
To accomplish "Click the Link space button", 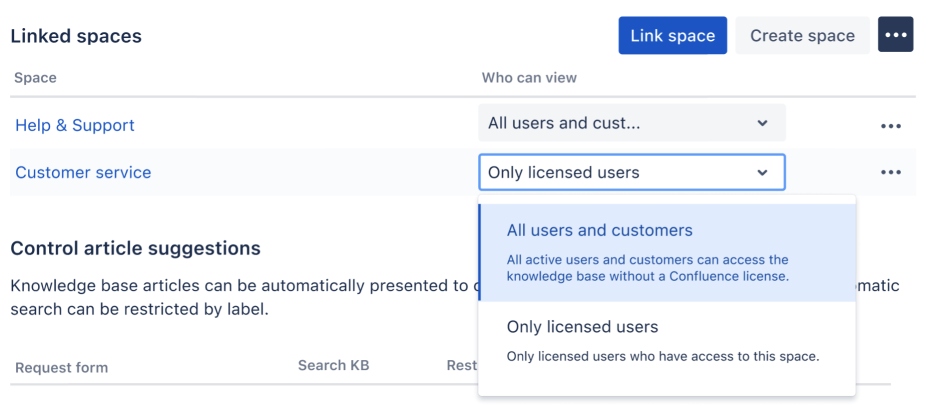I will pos(672,35).
